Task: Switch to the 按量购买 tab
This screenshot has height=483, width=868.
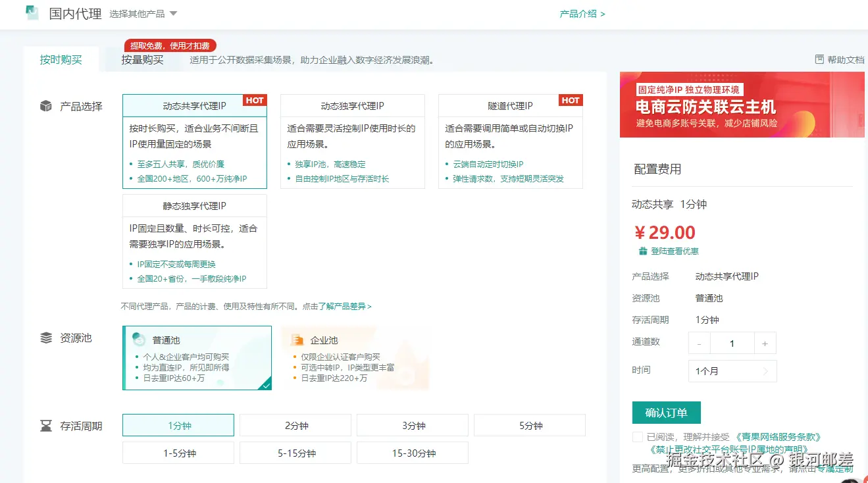Action: (x=142, y=59)
